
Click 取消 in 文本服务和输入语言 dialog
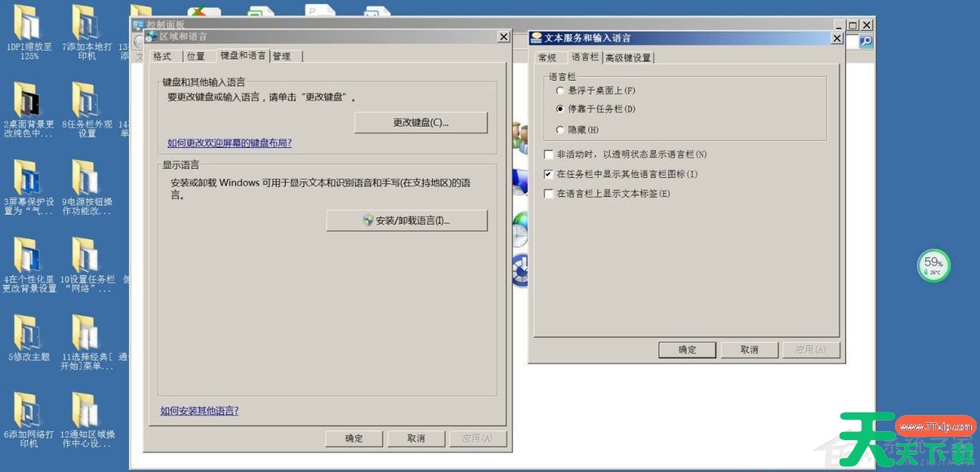(x=750, y=350)
